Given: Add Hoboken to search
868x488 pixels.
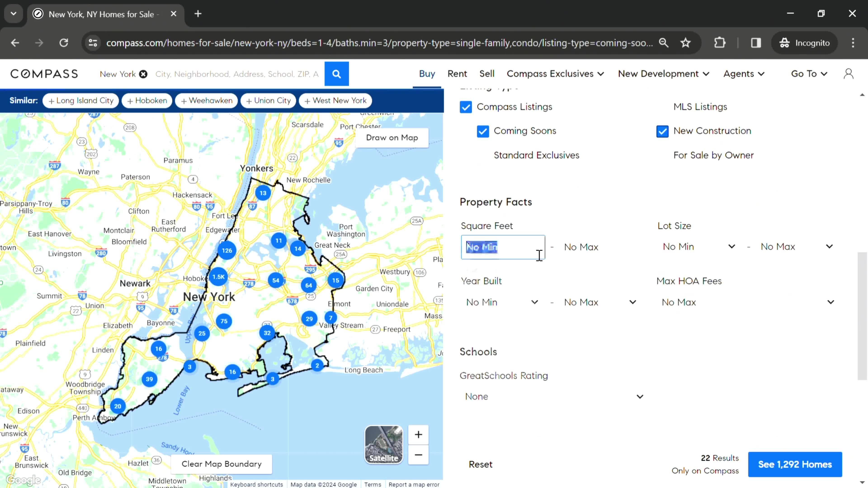Looking at the screenshot, I should (147, 101).
